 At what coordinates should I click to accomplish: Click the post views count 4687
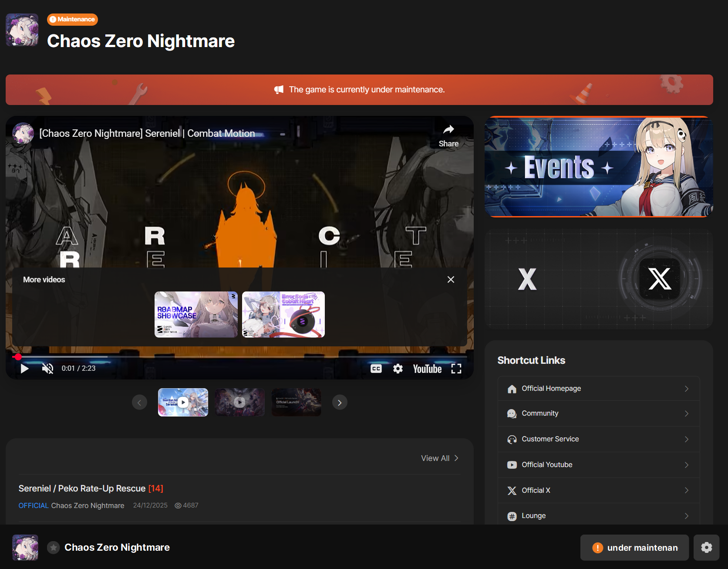(191, 505)
